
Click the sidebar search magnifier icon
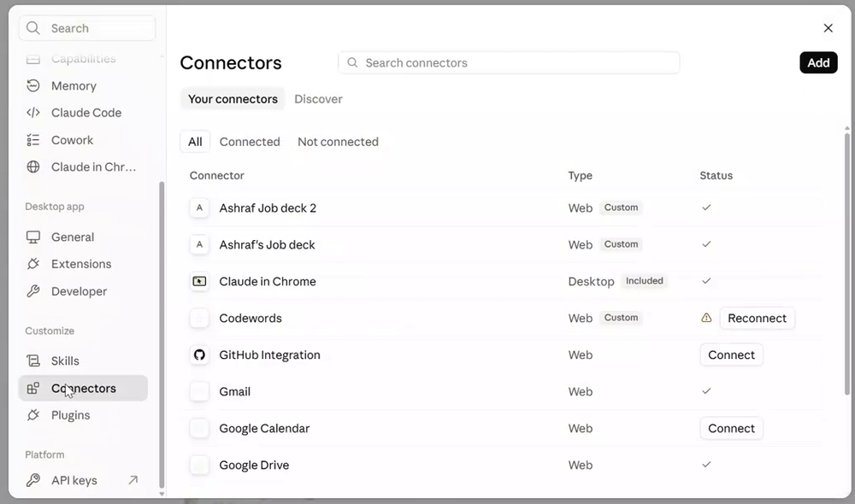pos(33,28)
